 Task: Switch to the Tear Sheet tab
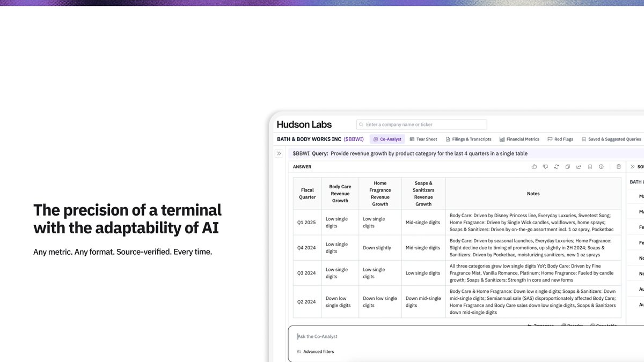coord(423,139)
